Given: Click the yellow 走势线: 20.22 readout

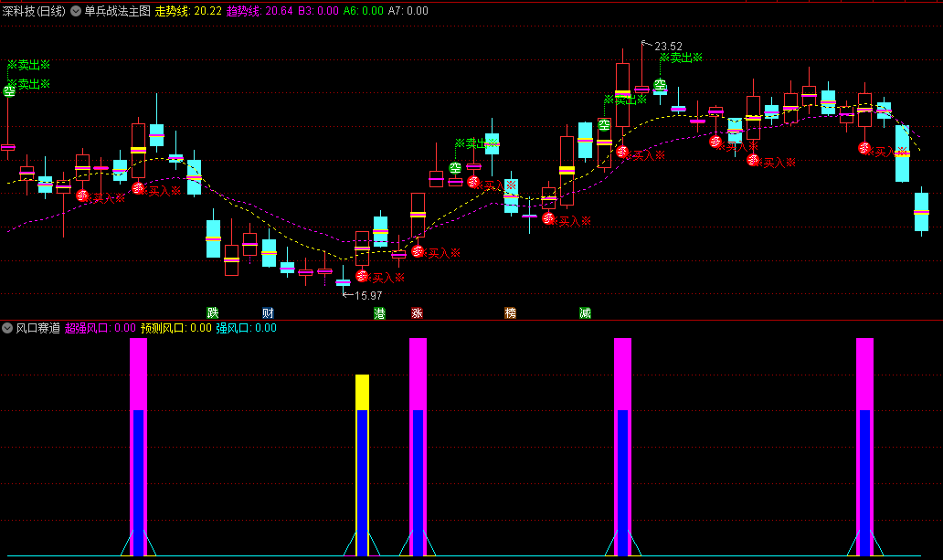Looking at the screenshot, I should click(188, 11).
